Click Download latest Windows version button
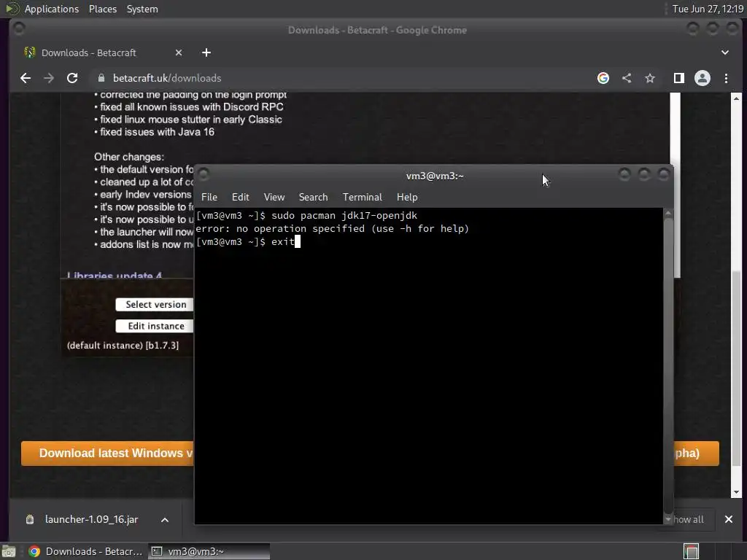Screen dimensions: 747x560 (107, 453)
